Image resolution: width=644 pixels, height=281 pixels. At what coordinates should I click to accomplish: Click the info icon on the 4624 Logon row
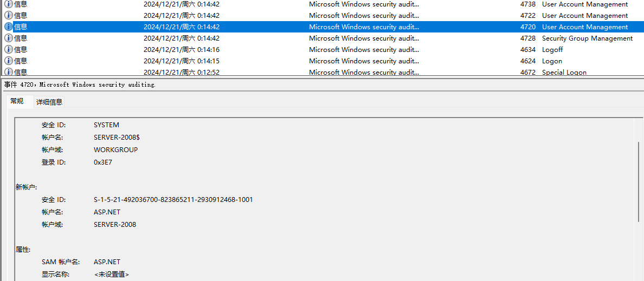click(x=8, y=61)
